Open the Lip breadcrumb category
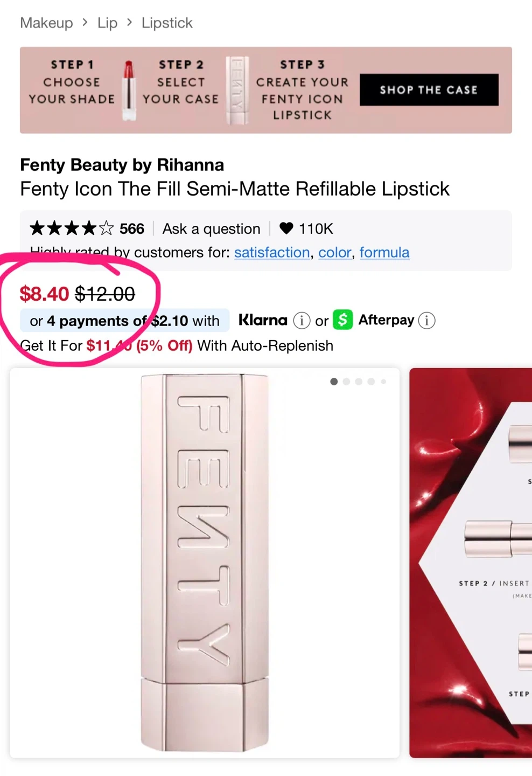The image size is (532, 776). 107,23
